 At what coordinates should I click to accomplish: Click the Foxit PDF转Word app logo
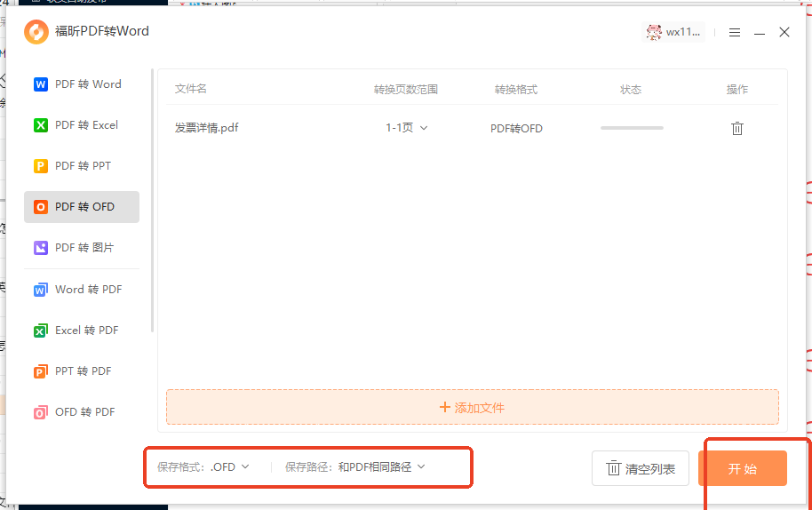click(x=36, y=32)
